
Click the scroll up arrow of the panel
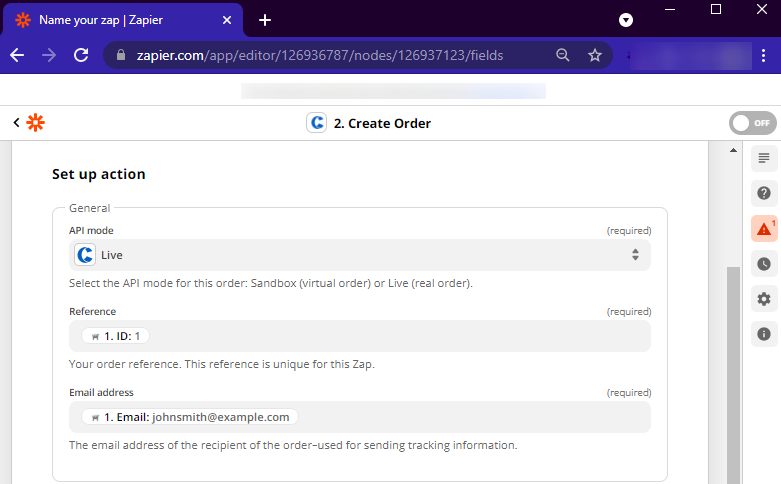733,150
